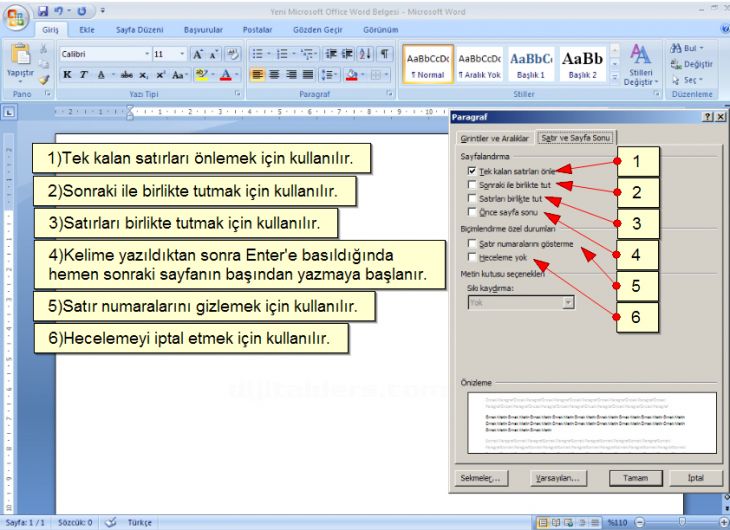The width and height of the screenshot is (730, 530).
Task: Click the %110 zoom level
Action: [617, 523]
